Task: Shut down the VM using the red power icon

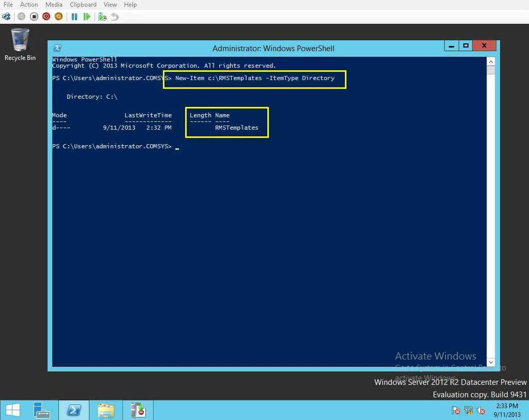Action: [46, 17]
